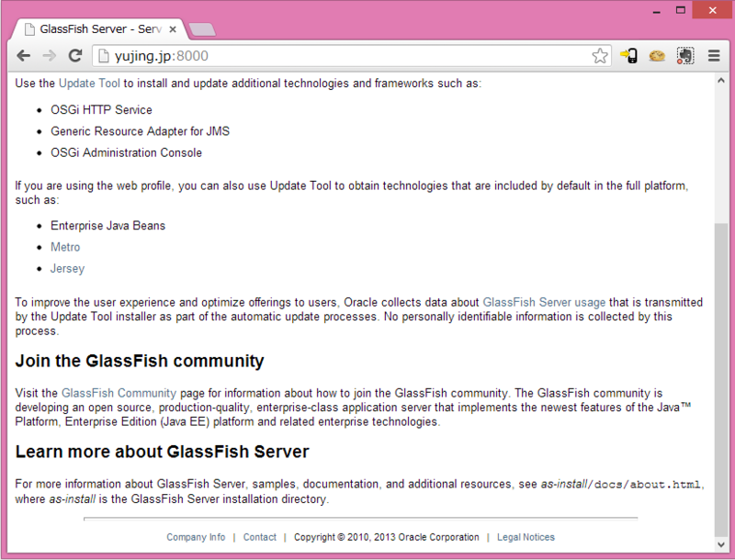Open the Chrome hamburger menu
The image size is (735, 560).
(714, 56)
